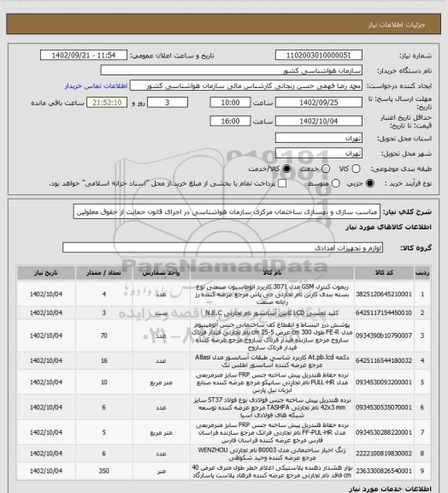Select the کالا/خدمت radio button
The width and height of the screenshot is (448, 493).
[x=286, y=169]
